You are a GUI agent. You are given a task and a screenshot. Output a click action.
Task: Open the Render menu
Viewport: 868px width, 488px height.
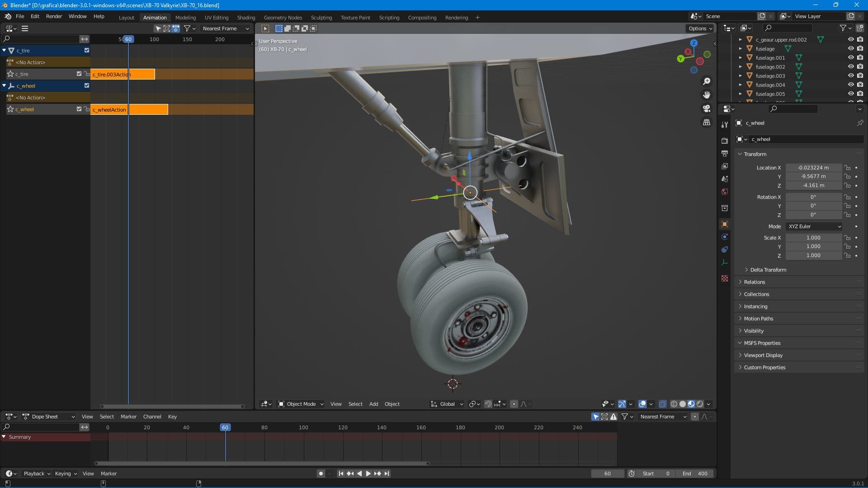54,16
